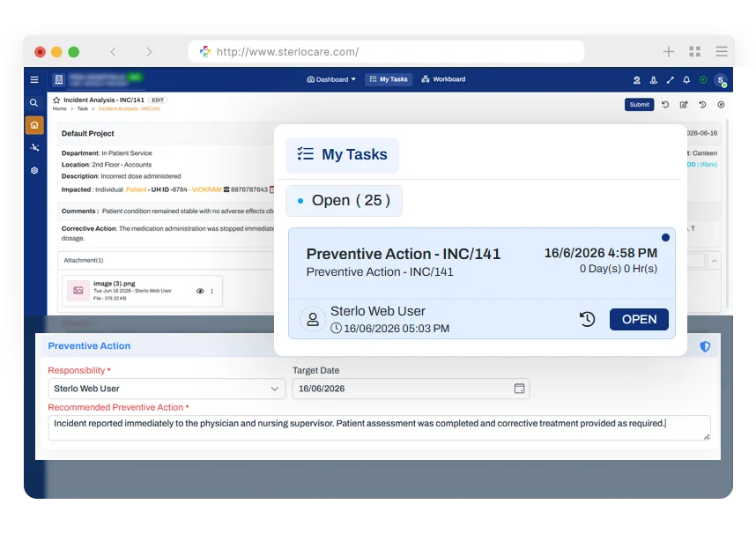This screenshot has width=756, height=534.
Task: Click the browser forward arrow
Action: tap(149, 52)
